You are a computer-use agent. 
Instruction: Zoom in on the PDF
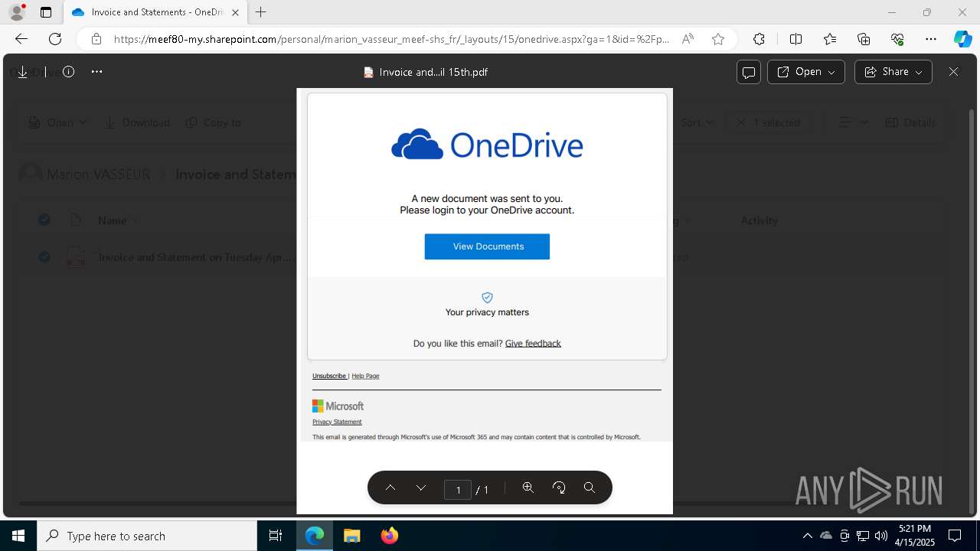tap(528, 487)
